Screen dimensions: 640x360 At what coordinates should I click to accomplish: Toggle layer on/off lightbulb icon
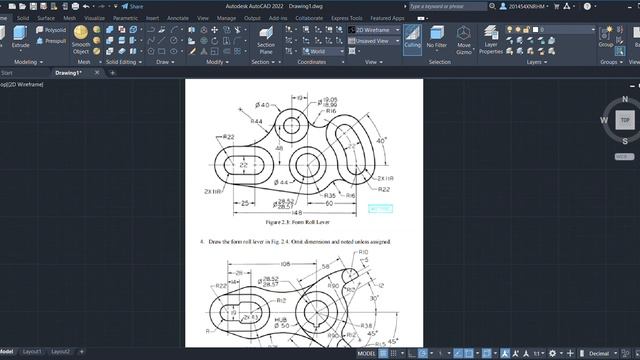pyautogui.click(x=509, y=29)
